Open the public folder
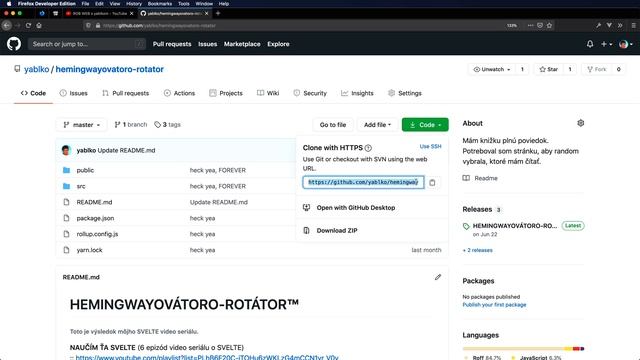This screenshot has width=640, height=360. pyautogui.click(x=85, y=170)
